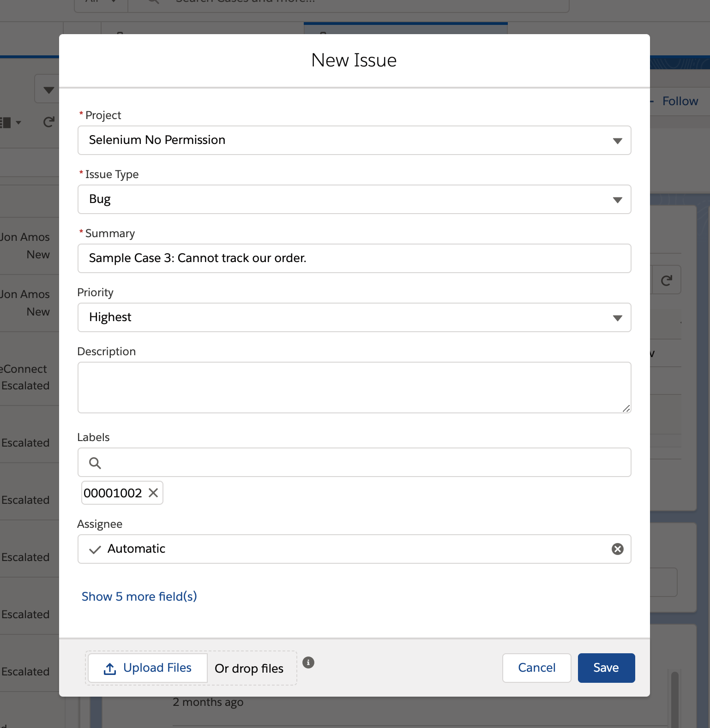Open the Priority dropdown showing Highest
The height and width of the screenshot is (728, 710).
point(354,317)
